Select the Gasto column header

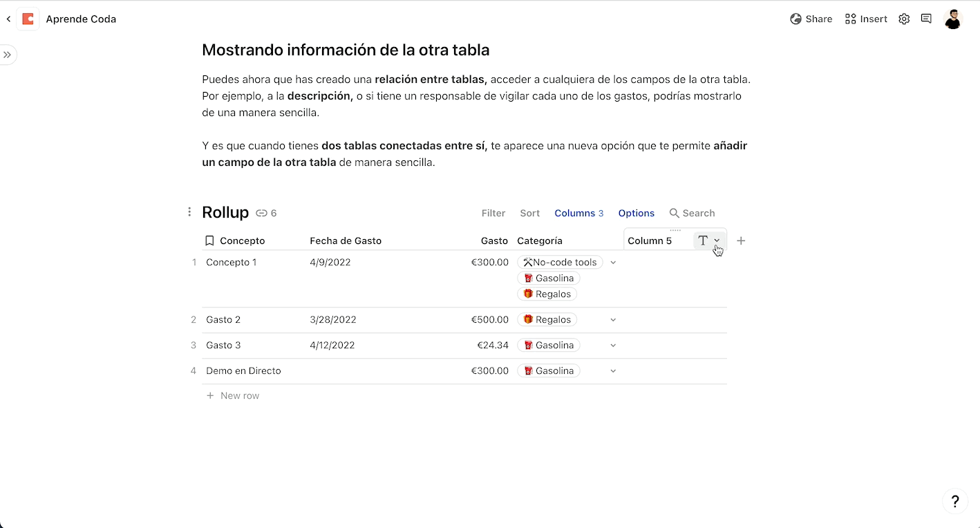[x=495, y=241]
